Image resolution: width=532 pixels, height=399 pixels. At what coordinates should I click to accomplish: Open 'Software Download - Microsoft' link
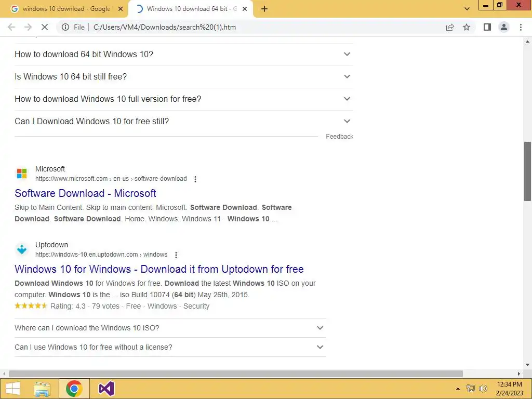(x=85, y=193)
